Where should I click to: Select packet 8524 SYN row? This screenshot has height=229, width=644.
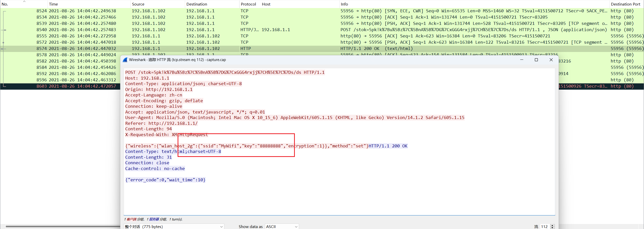[x=75, y=11]
